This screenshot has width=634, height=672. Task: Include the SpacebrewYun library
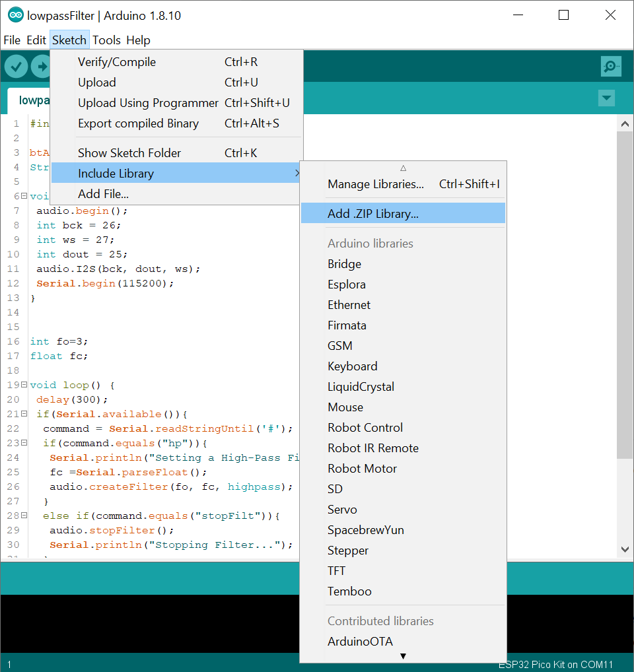coord(403,530)
